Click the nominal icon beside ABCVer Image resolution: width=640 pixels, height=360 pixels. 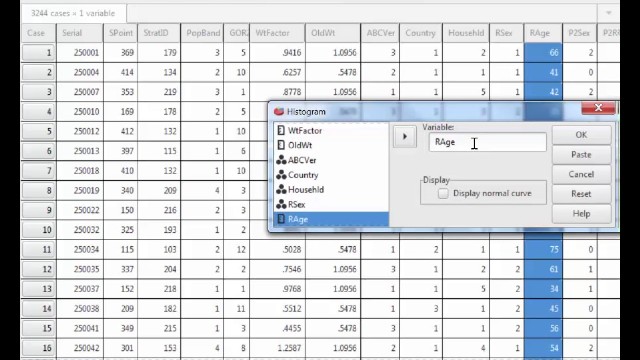(x=281, y=160)
